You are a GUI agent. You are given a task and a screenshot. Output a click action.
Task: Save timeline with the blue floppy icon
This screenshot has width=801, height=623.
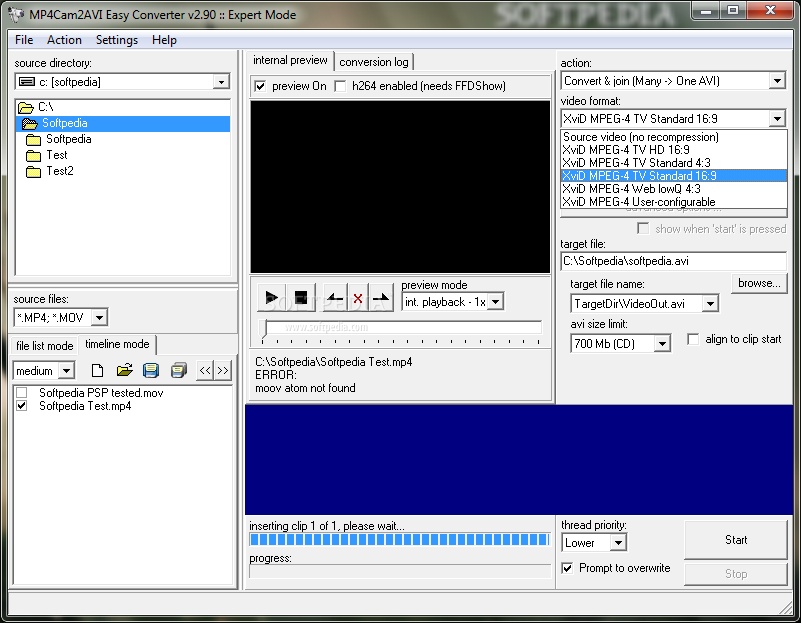tap(151, 370)
